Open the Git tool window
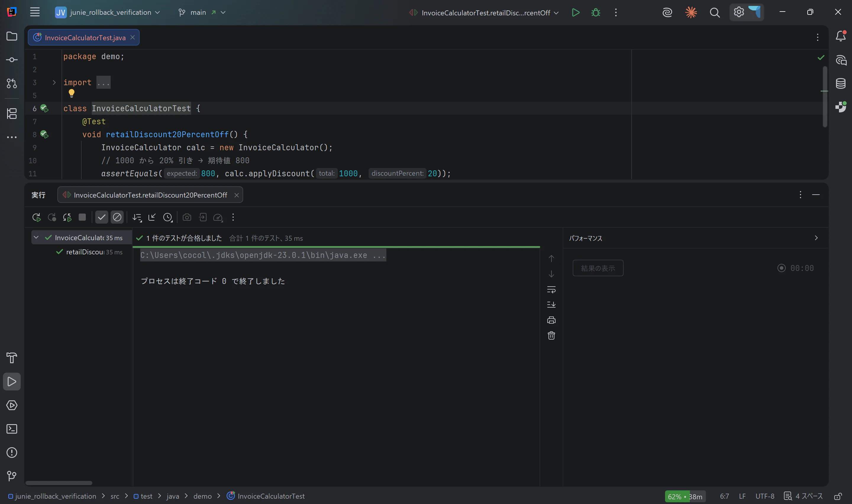Screen dimensions: 852x504 point(12,476)
